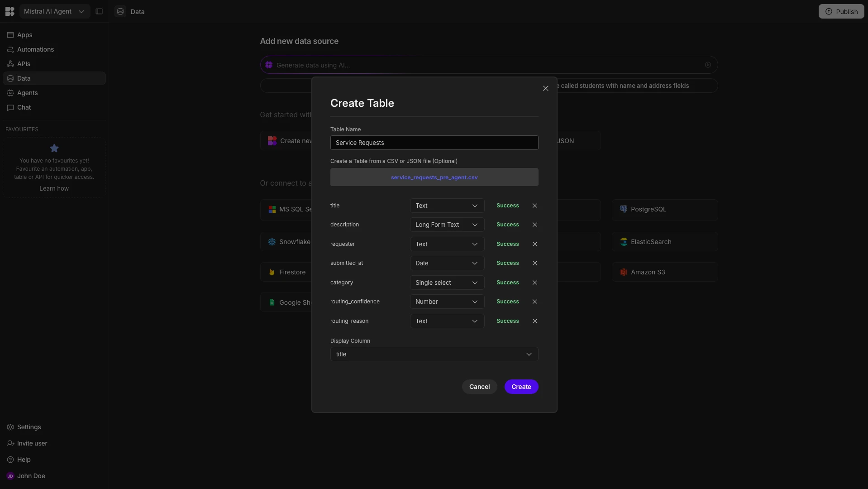Open the type dropdown for routing_confidence
Image resolution: width=868 pixels, height=489 pixels.
[x=447, y=302]
